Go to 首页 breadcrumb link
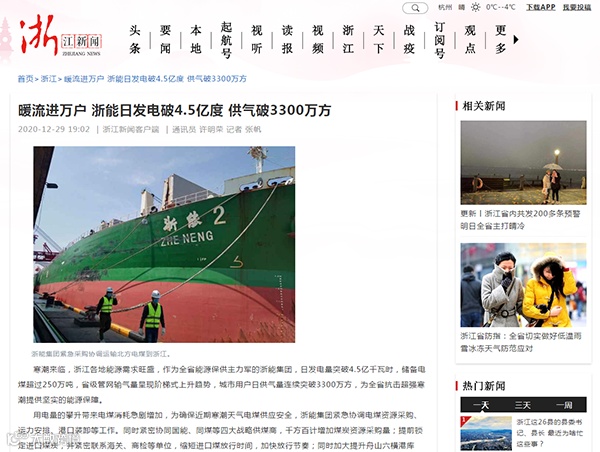The height and width of the screenshot is (452, 600). pyautogui.click(x=25, y=79)
